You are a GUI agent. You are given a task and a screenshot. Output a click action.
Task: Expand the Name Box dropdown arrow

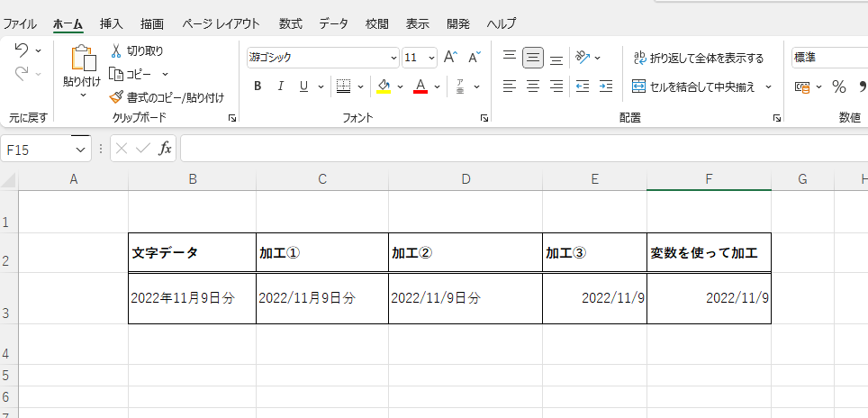[80, 150]
